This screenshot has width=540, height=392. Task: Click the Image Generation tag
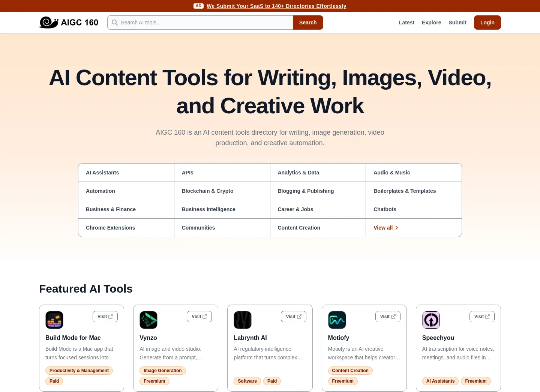(163, 371)
